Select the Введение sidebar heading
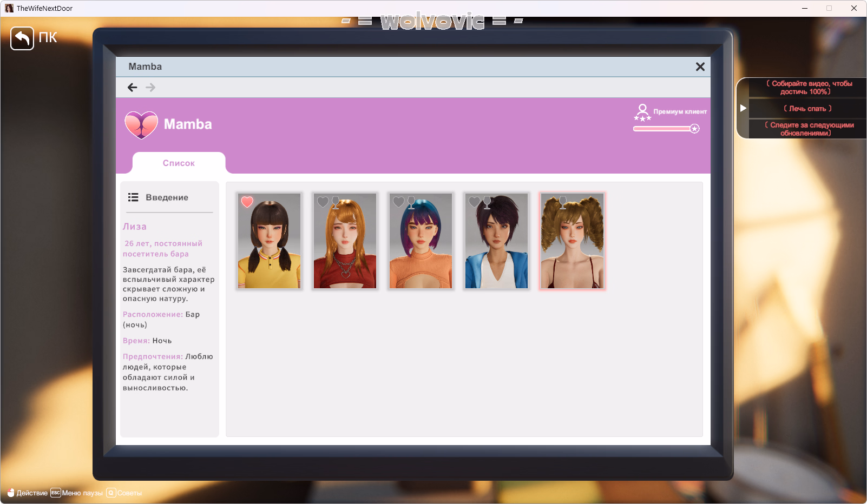 pyautogui.click(x=167, y=197)
